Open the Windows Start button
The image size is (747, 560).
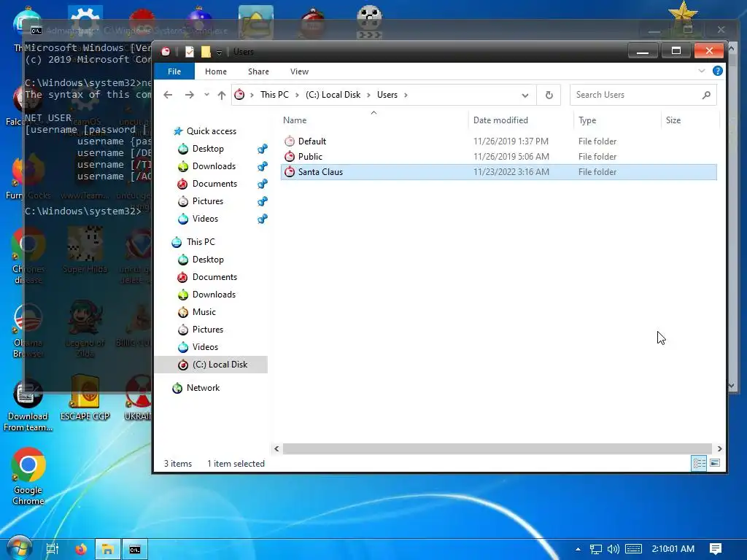tap(19, 548)
